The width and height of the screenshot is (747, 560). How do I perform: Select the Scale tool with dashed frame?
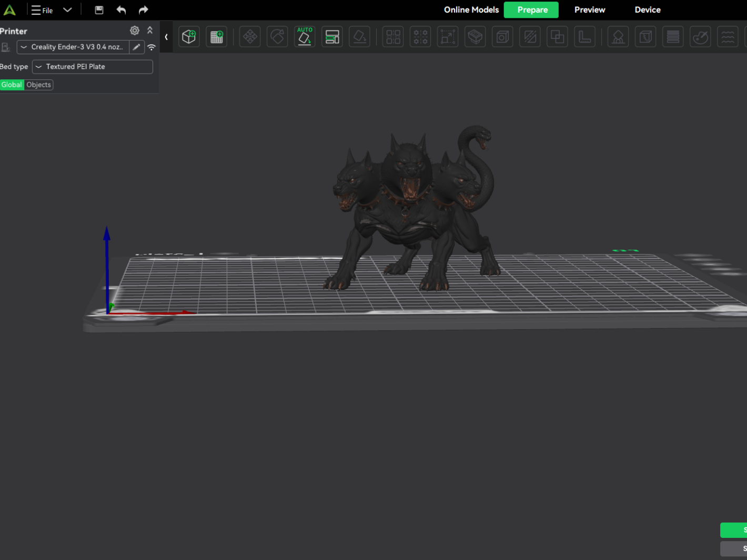pos(448,37)
